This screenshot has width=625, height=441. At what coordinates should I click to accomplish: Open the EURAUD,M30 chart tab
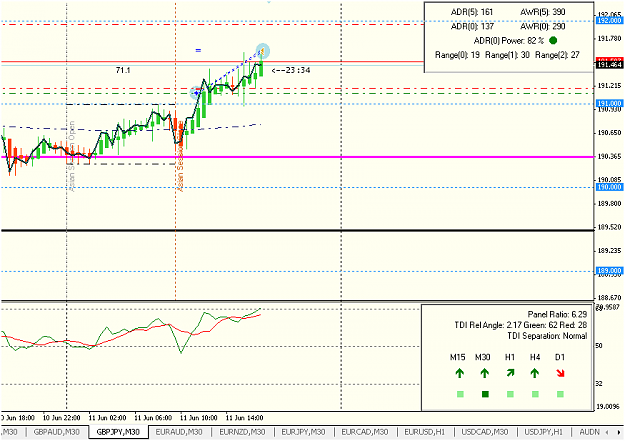pyautogui.click(x=179, y=432)
